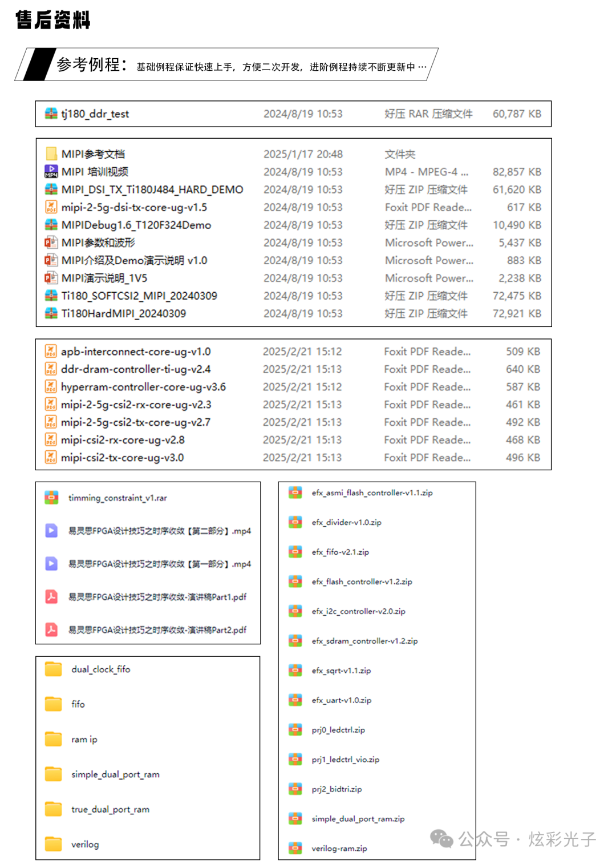616x864 pixels.
Task: Select the verilog folder
Action: tap(72, 845)
